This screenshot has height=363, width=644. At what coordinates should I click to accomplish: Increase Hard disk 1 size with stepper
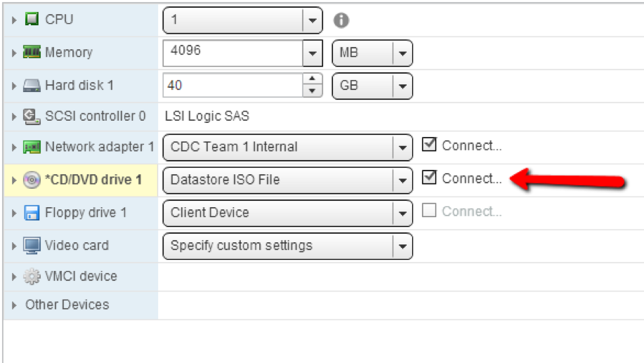click(x=313, y=80)
